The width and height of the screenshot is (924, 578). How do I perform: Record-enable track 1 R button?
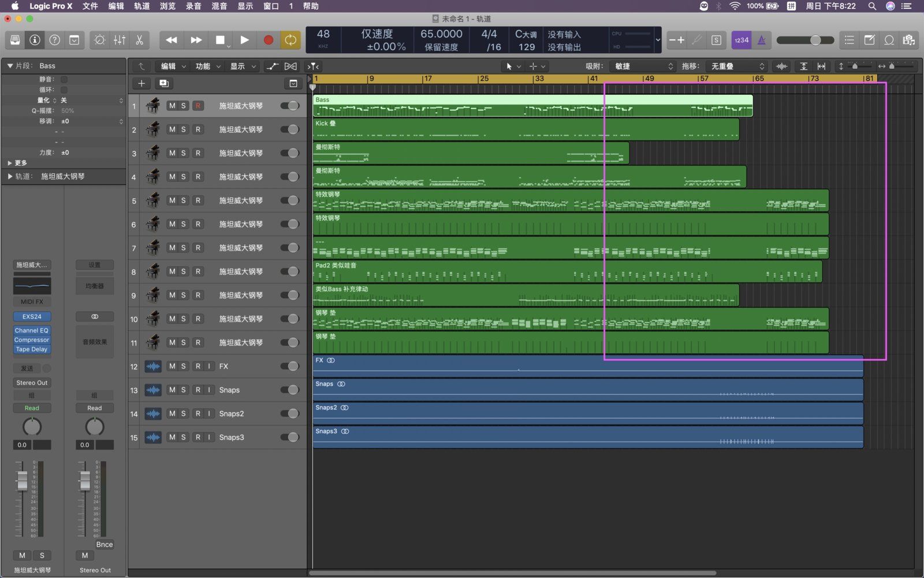(198, 106)
